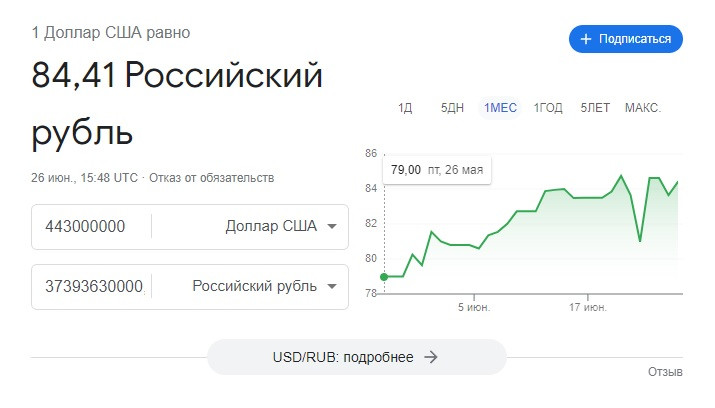Click the 5 июн. date tick on the chart axis
The height and width of the screenshot is (408, 715).
click(474, 307)
